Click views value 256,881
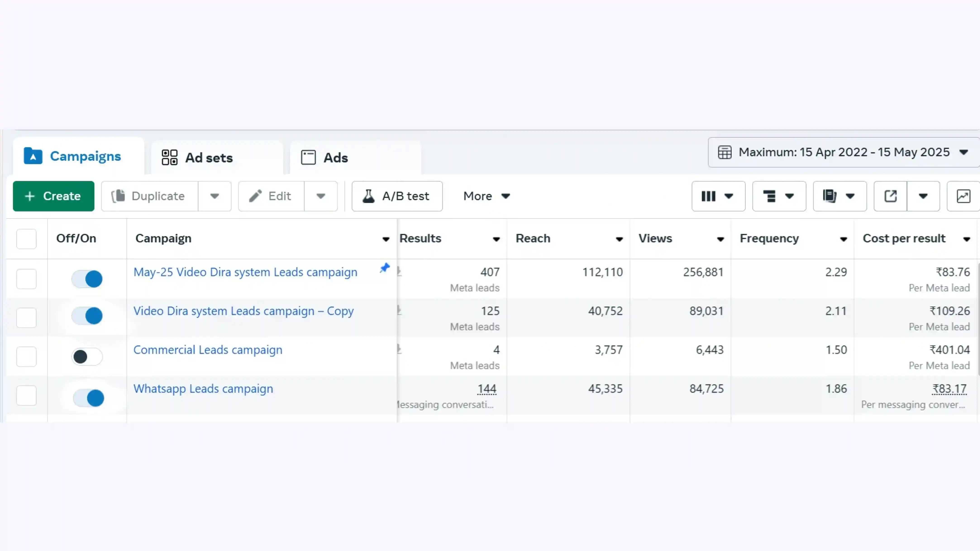Image resolution: width=980 pixels, height=551 pixels. (x=703, y=272)
